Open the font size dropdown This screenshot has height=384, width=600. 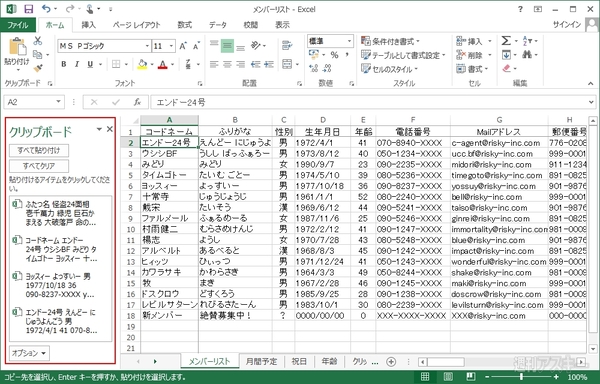pos(171,46)
